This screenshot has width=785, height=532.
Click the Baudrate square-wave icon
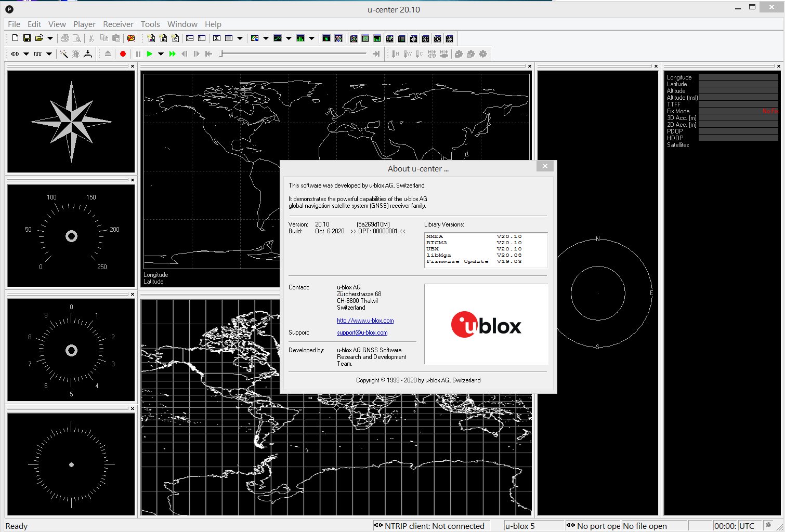click(x=38, y=54)
